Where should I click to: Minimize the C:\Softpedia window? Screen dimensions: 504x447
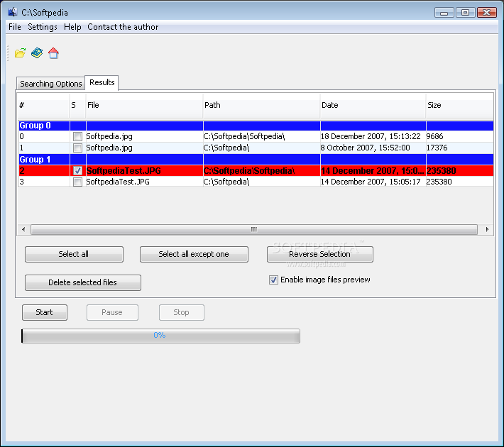[x=444, y=13]
